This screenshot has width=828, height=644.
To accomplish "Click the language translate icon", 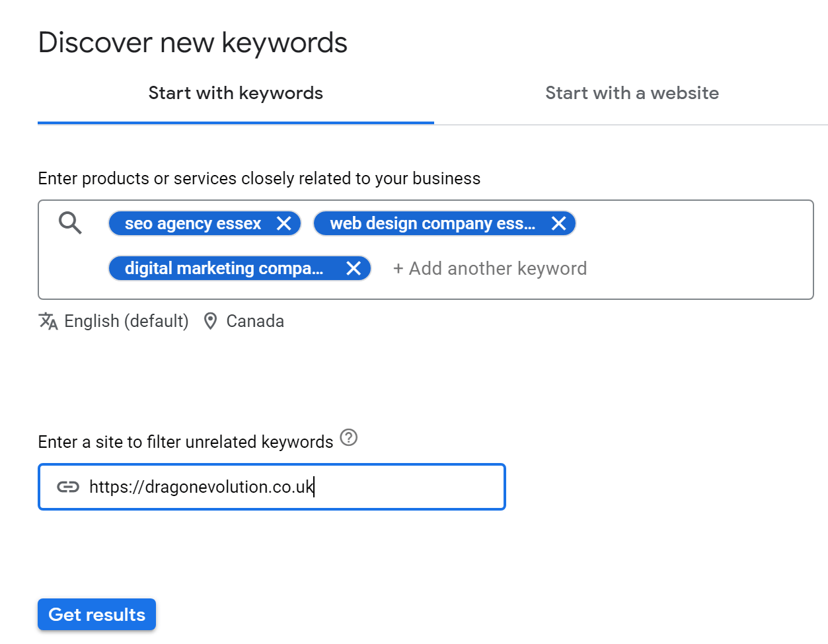I will pyautogui.click(x=48, y=321).
